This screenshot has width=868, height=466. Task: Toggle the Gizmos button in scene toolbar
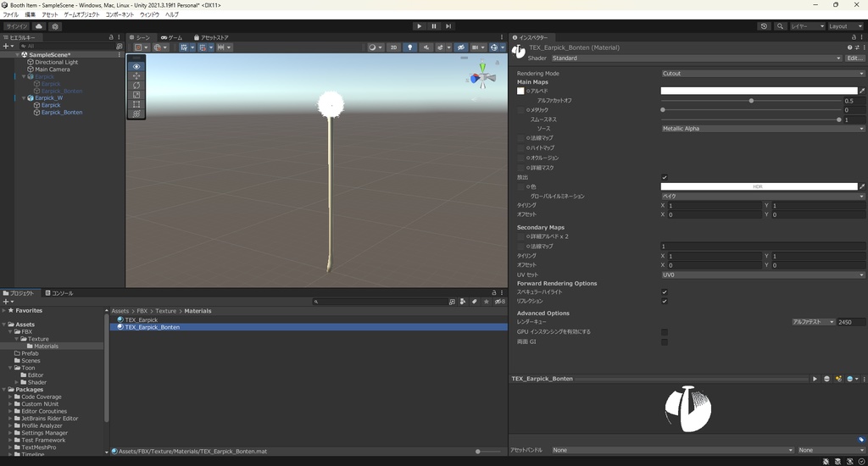pos(494,47)
